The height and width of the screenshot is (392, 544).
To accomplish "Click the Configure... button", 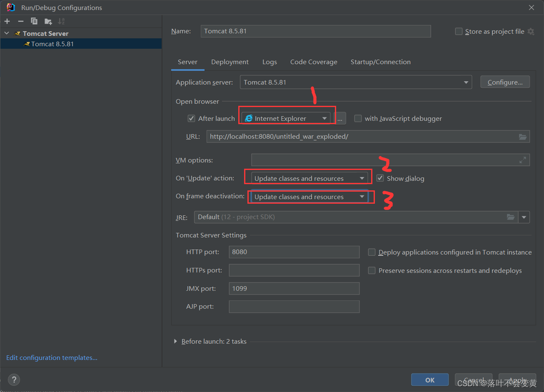I will tap(505, 82).
